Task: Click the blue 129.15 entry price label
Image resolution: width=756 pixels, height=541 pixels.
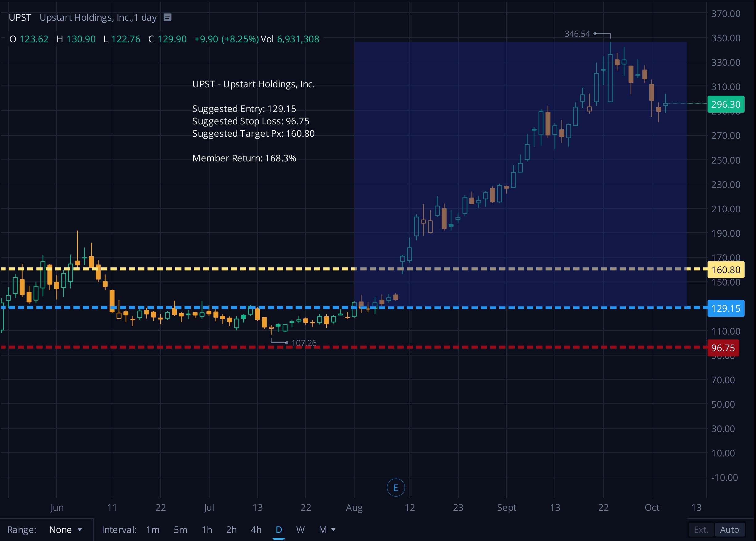Action: [726, 308]
